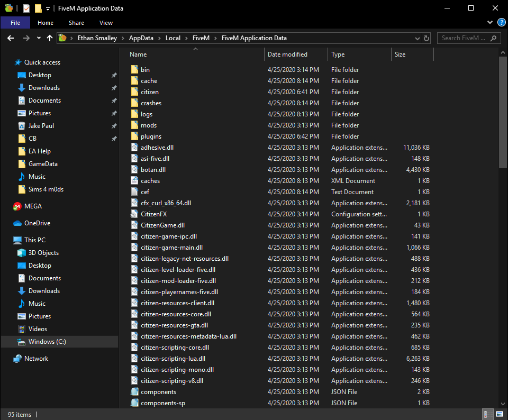This screenshot has height=420, width=508.
Task: Click the Jake Paul recycle bin icon
Action: 21,126
